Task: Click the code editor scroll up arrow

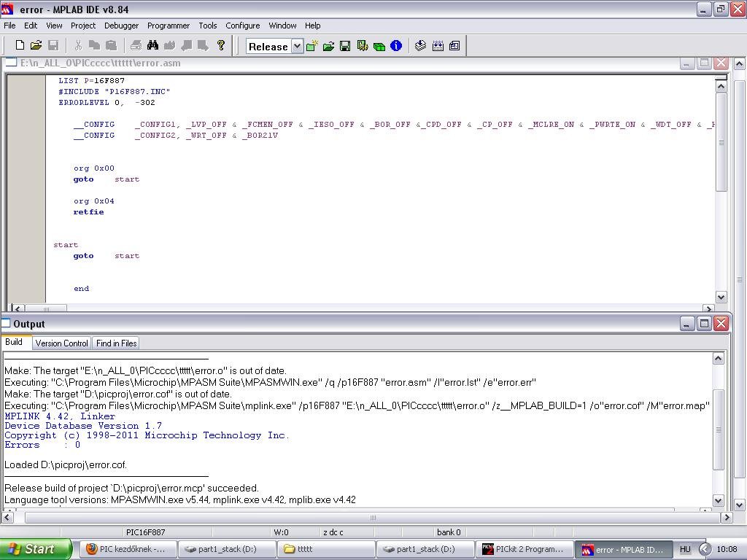Action: coord(721,86)
